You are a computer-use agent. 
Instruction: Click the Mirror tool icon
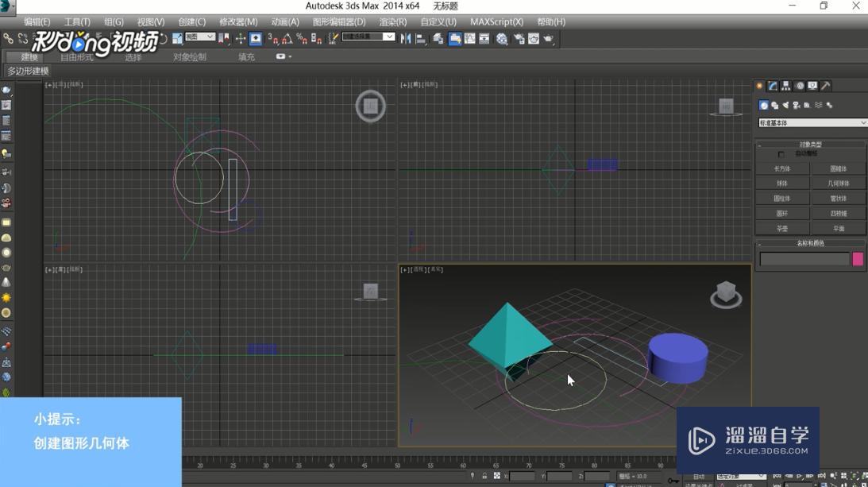pyautogui.click(x=406, y=38)
